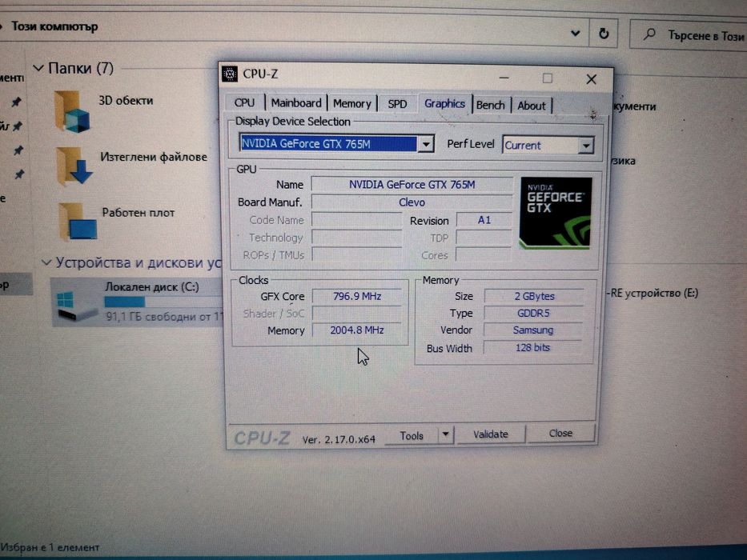Collapse the Папки (7) section in Explorer

tap(38, 69)
